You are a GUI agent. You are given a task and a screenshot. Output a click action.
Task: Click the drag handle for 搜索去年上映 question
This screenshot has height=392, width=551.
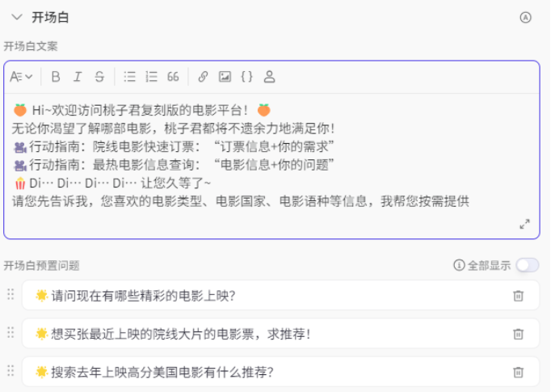point(11,370)
